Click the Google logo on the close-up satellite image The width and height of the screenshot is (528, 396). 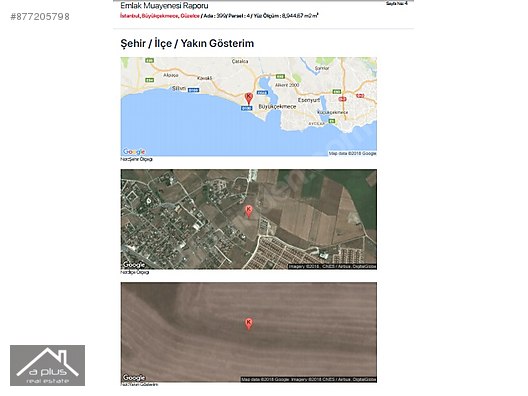[134, 377]
